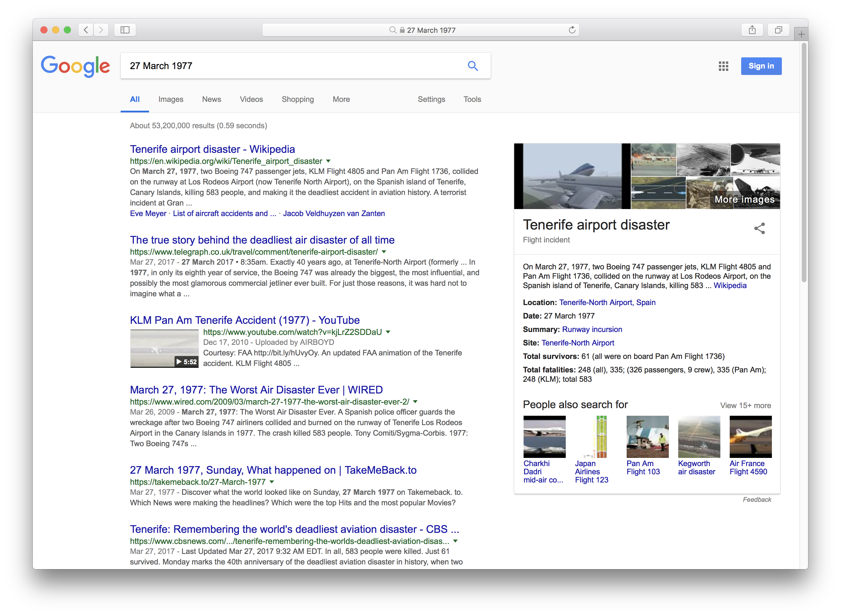Share the Tenerife airport disaster panel

[x=759, y=228]
